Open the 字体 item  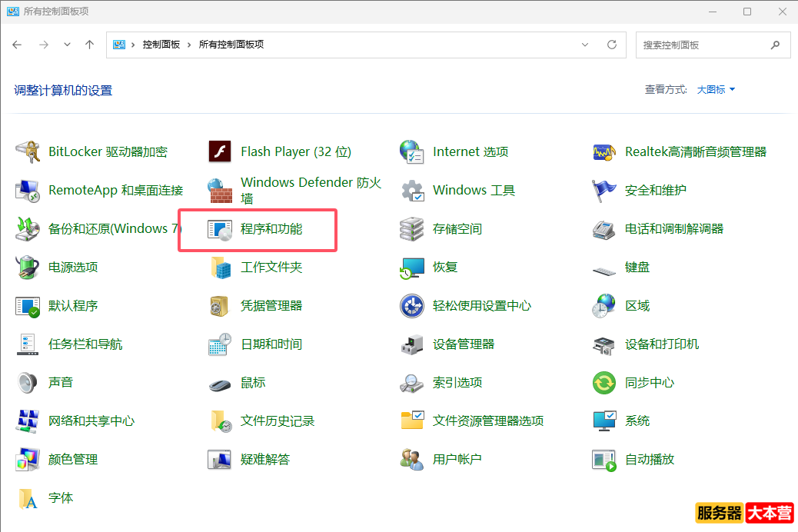(60, 497)
